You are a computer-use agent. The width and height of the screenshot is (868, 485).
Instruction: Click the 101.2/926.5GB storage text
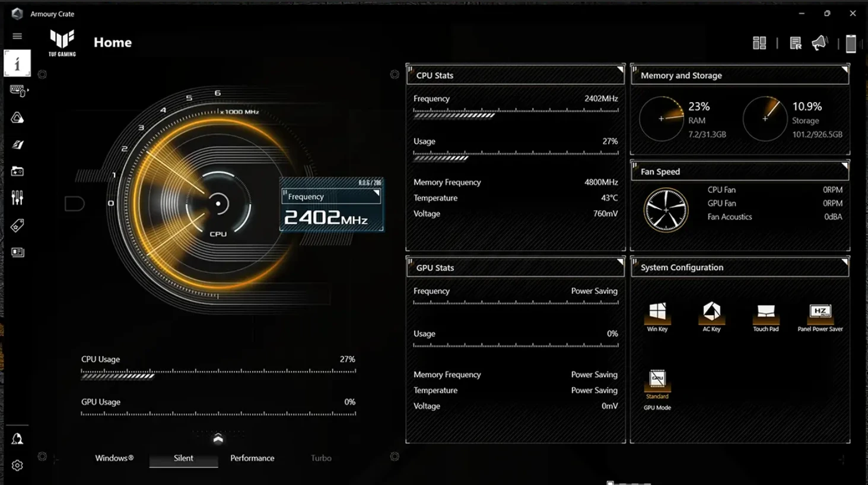pyautogui.click(x=817, y=135)
